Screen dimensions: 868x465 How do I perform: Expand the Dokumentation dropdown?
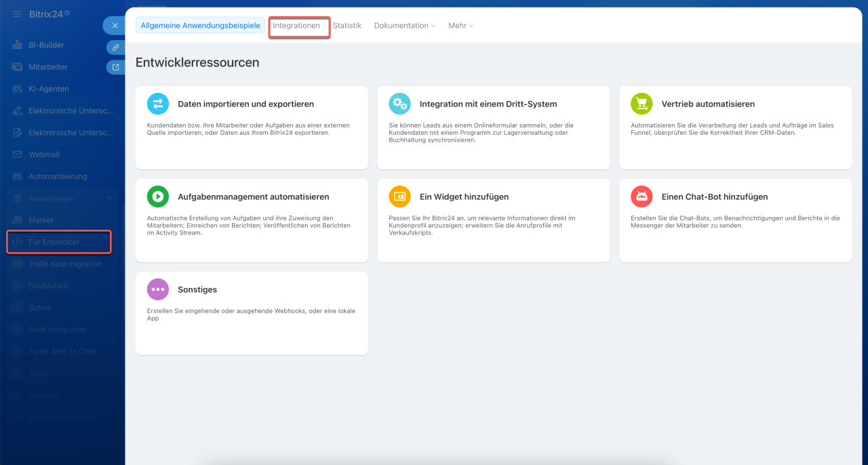(x=405, y=26)
